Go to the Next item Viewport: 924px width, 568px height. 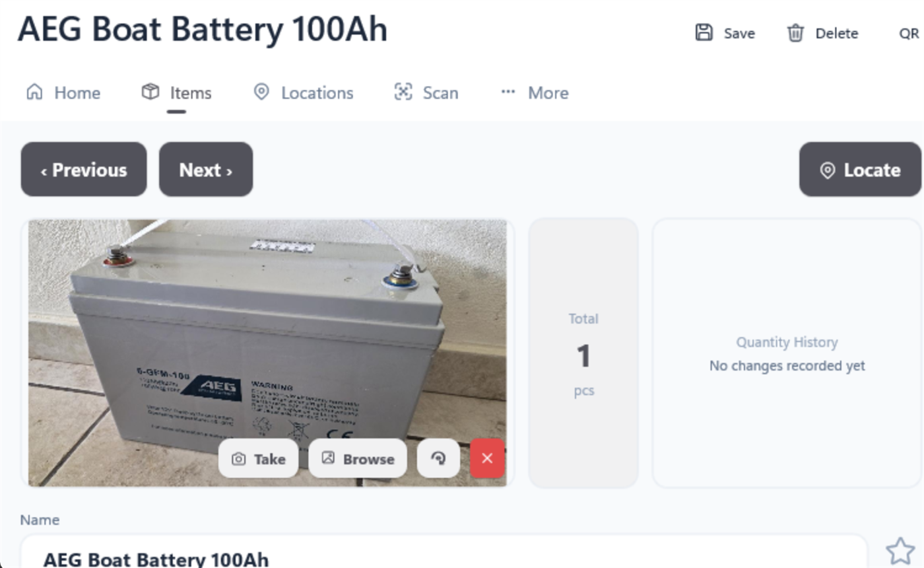point(206,169)
